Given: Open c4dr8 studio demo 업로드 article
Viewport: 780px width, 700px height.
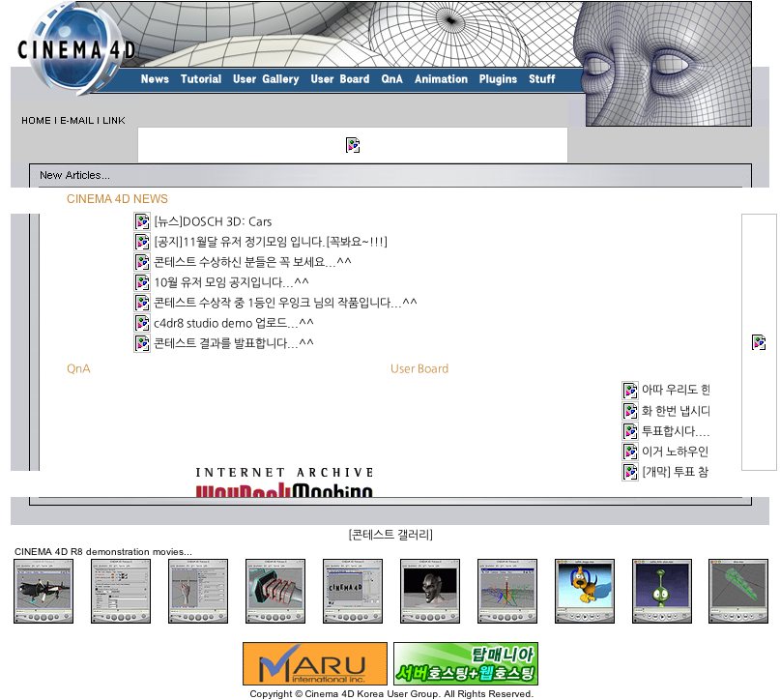Looking at the screenshot, I should click(x=234, y=323).
